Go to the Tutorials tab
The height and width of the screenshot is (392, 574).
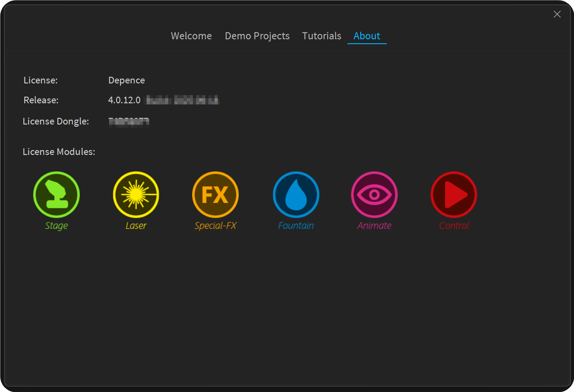coord(321,36)
